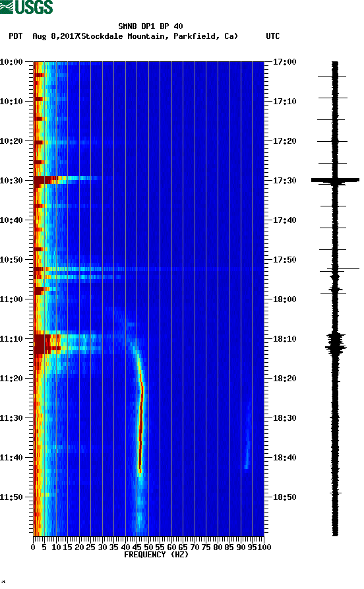Click the faint 92 Hz streak at 11:35
Screen dimensions: 364x589
tap(247, 436)
